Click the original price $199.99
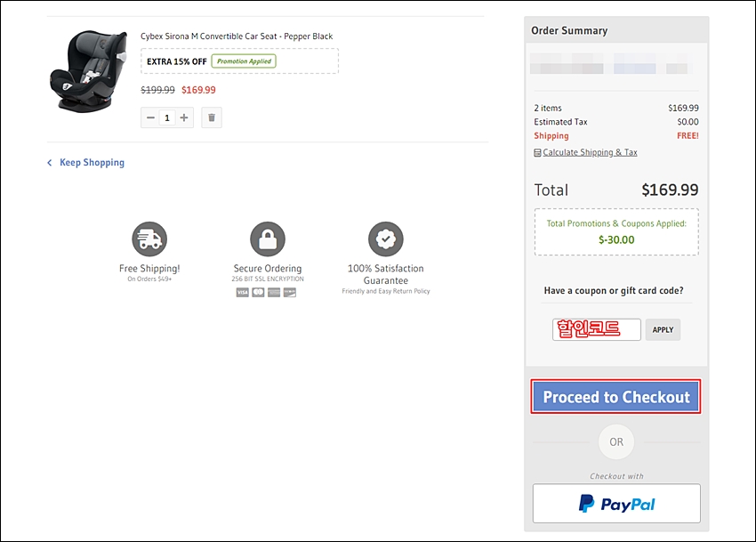The height and width of the screenshot is (542, 756). click(x=157, y=90)
